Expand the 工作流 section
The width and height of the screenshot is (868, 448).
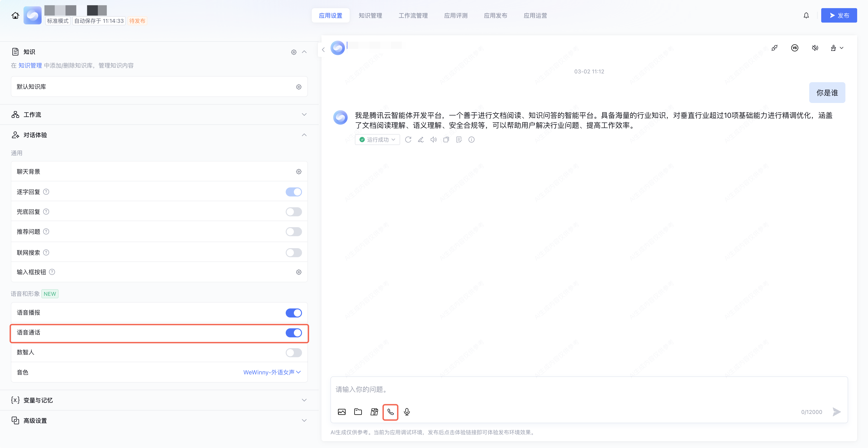(304, 114)
